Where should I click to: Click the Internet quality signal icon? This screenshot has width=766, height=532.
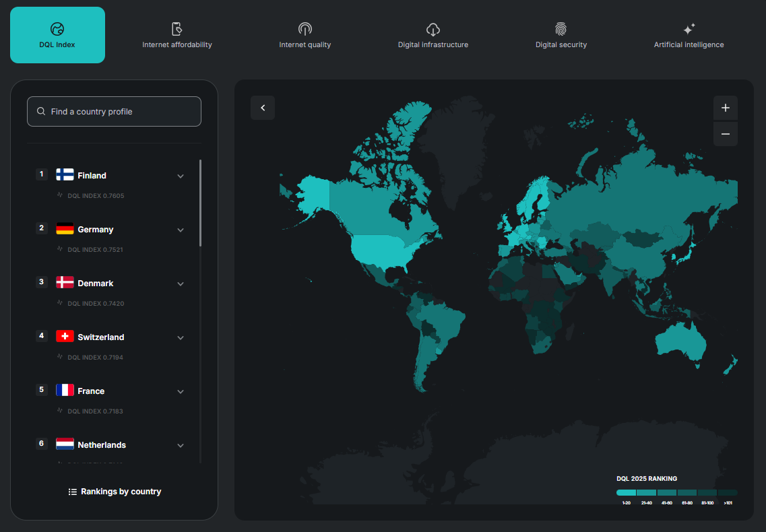tap(305, 28)
